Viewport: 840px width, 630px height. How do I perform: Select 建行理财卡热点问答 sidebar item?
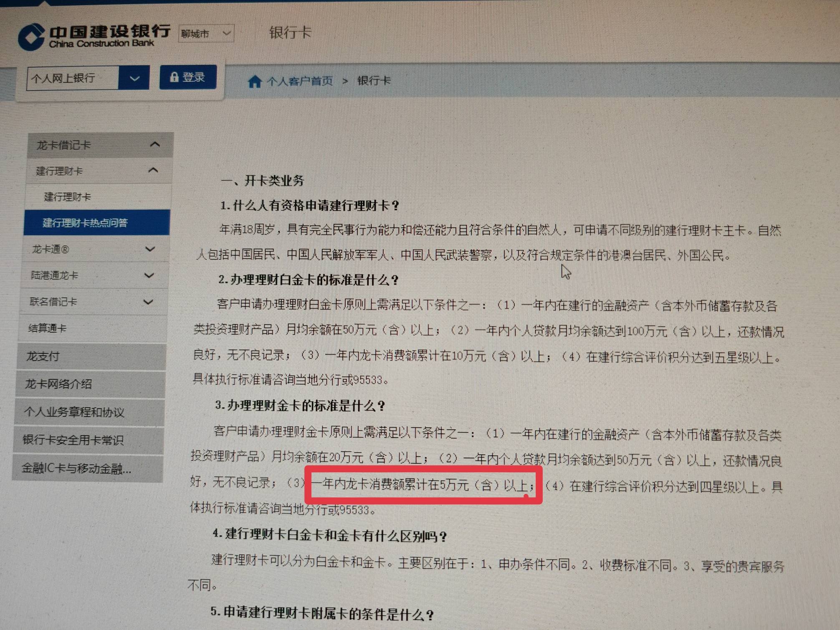click(x=97, y=223)
